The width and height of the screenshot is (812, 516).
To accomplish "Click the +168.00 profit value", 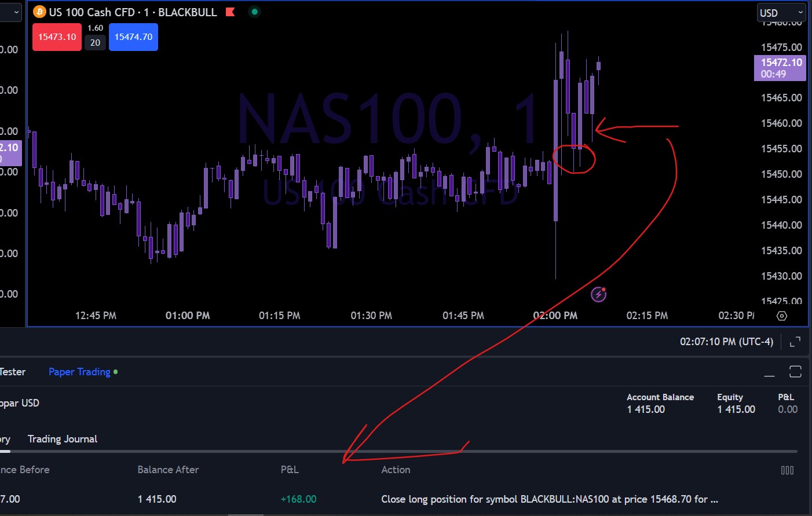I will pyautogui.click(x=298, y=499).
